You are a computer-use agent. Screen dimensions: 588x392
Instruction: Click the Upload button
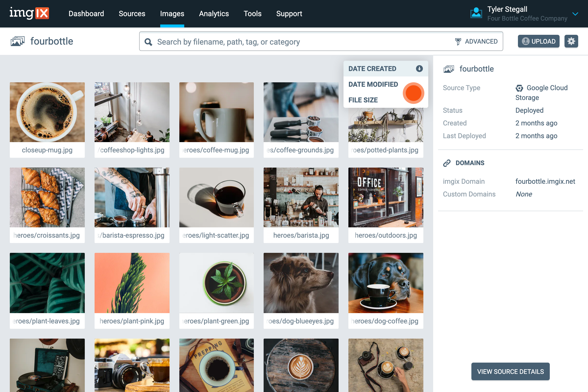point(539,41)
